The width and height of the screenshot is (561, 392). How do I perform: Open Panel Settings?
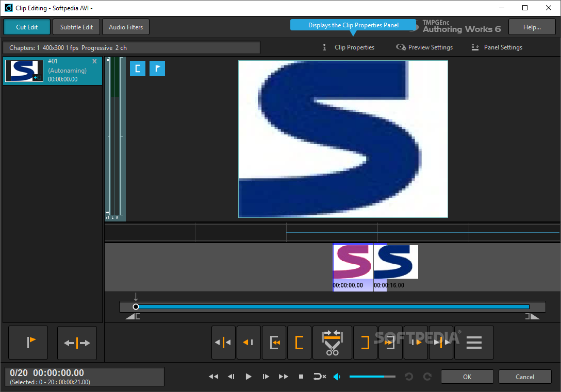point(497,47)
